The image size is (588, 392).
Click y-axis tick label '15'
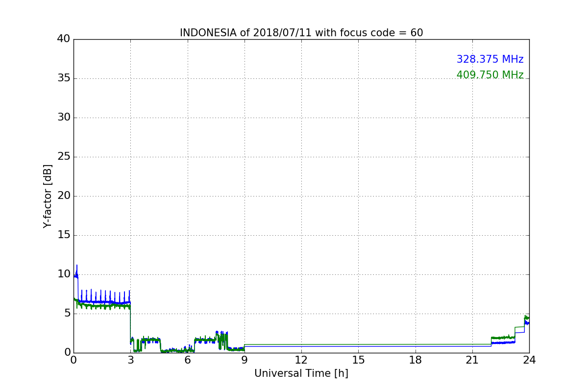(x=64, y=235)
